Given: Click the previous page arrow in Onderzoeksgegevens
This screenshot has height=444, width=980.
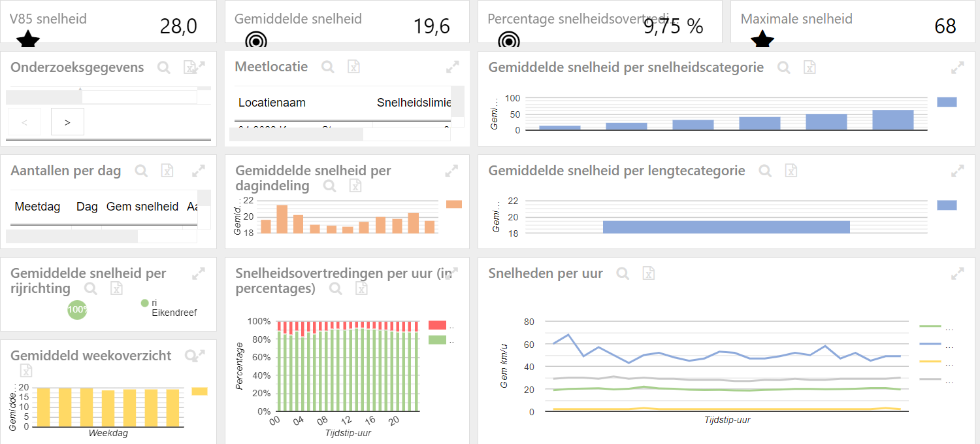Looking at the screenshot, I should (x=24, y=122).
